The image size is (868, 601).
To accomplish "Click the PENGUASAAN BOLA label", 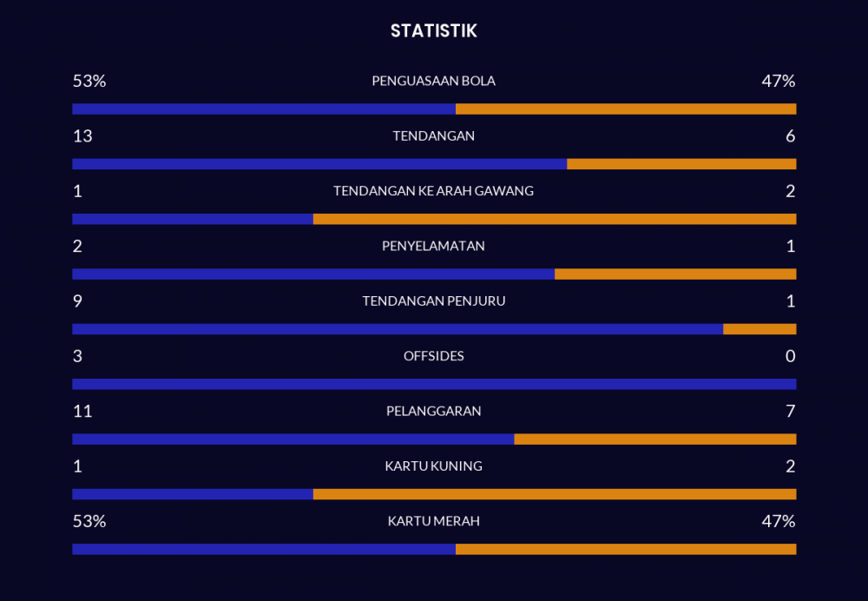I will pos(433,81).
